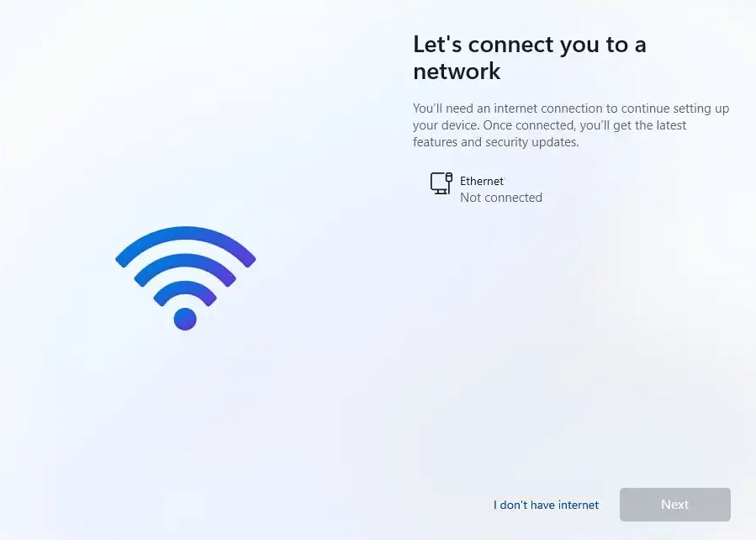Click the plug part of the Ethernet icon
Screen dimensions: 756x540
[x=449, y=179]
